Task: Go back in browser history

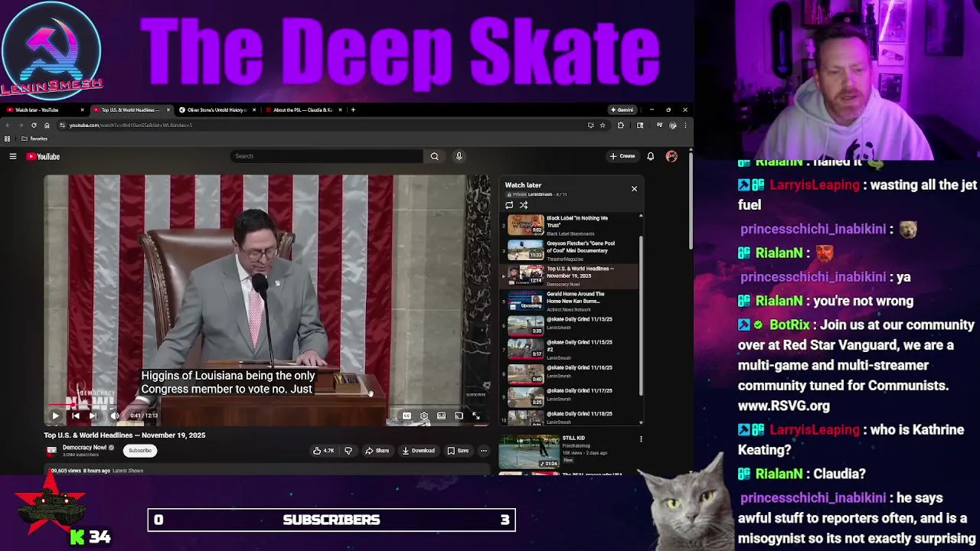Action: [x=8, y=126]
